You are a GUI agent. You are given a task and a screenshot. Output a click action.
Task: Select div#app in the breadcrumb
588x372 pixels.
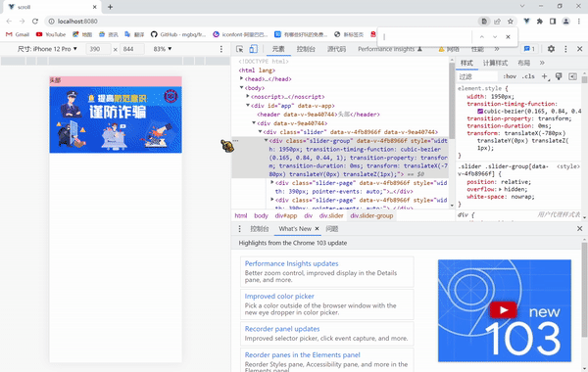286,215
